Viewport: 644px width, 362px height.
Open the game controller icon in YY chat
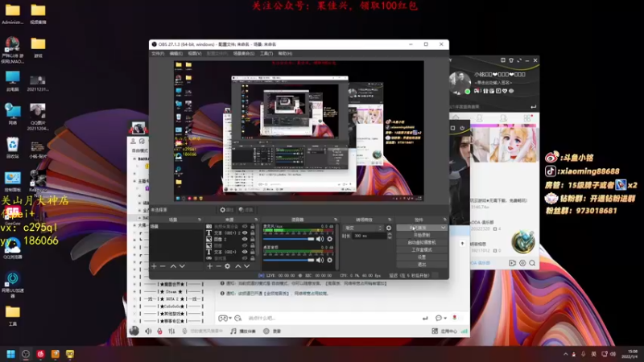point(223,318)
